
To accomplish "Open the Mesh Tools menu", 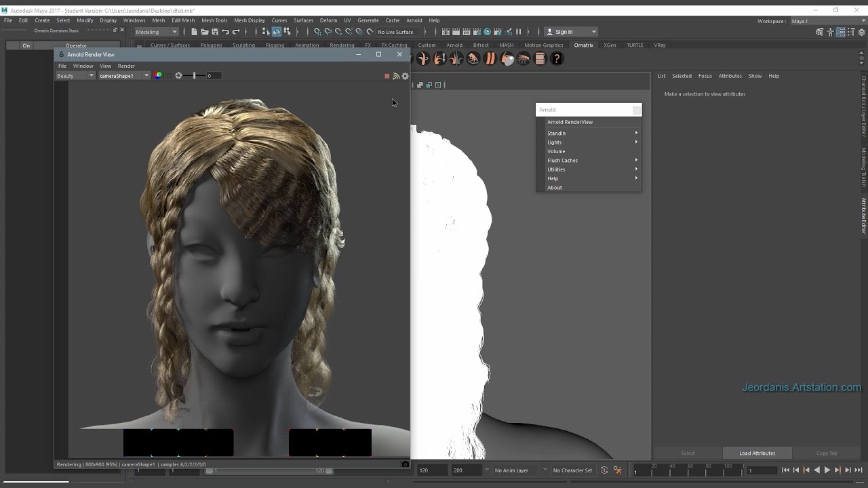I will coord(214,20).
